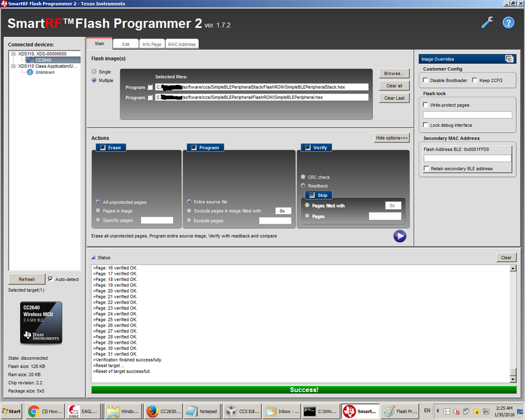Open the Inbox mail taskbar item

(x=282, y=411)
